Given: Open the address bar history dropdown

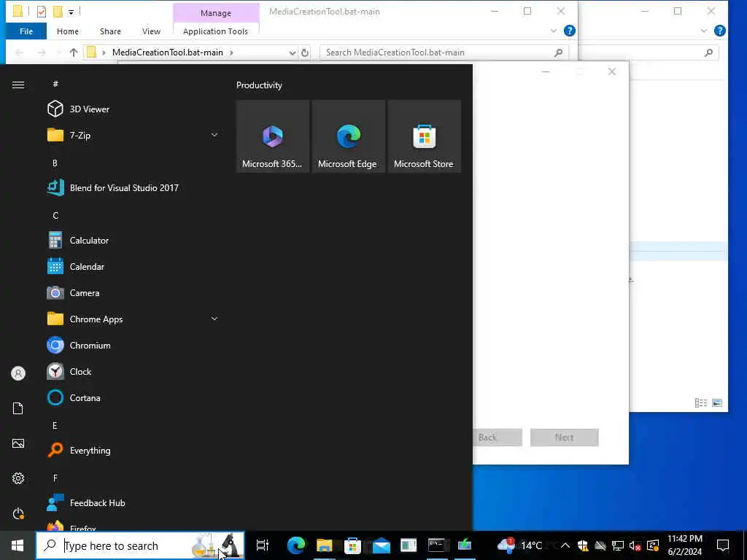Looking at the screenshot, I should point(292,52).
